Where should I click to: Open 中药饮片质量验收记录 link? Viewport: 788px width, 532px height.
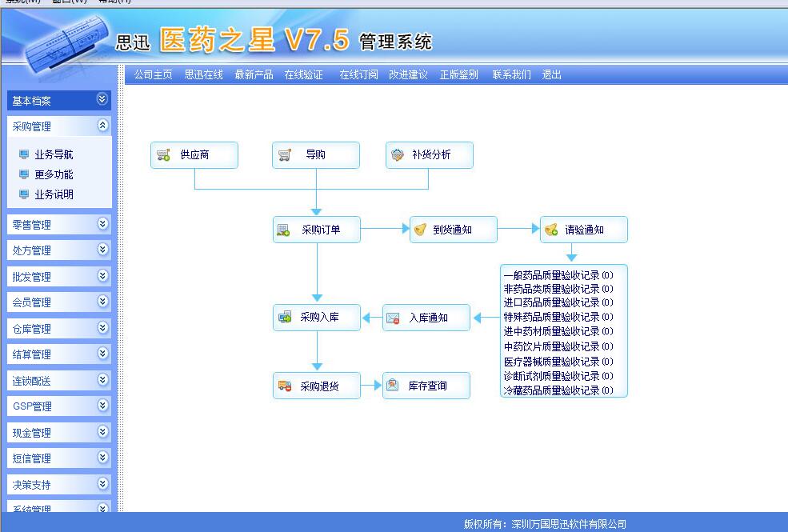tap(558, 346)
